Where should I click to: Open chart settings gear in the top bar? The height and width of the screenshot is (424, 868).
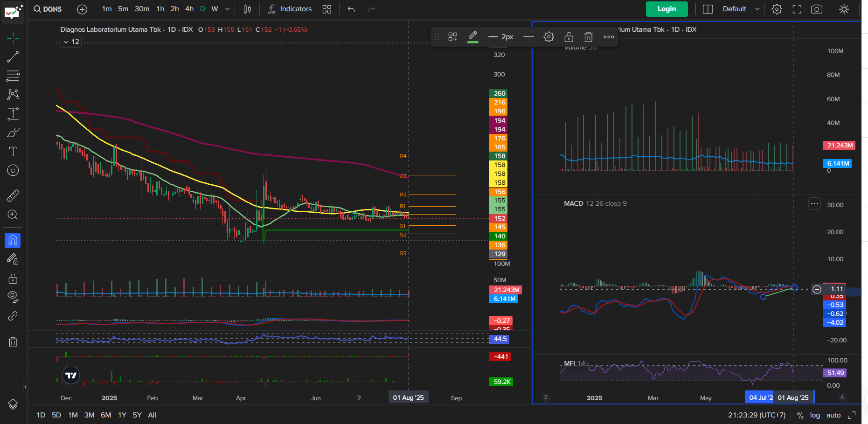tap(777, 9)
